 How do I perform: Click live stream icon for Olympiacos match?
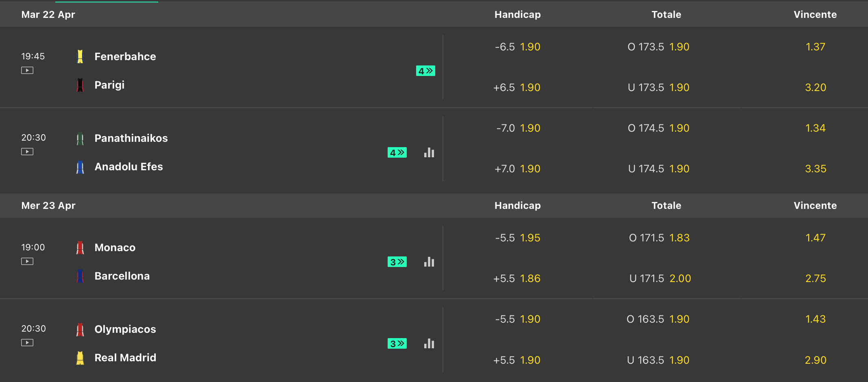tap(27, 343)
